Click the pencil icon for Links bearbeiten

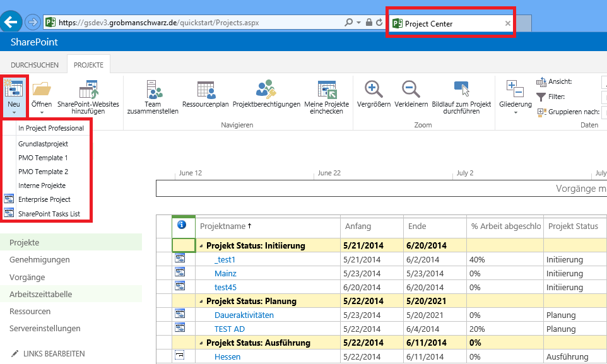(15, 353)
